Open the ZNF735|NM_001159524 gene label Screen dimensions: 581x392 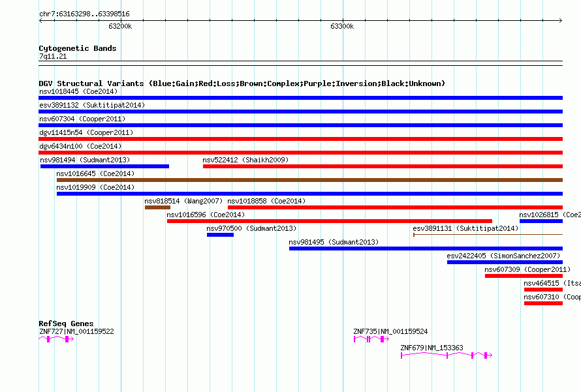[x=390, y=331]
